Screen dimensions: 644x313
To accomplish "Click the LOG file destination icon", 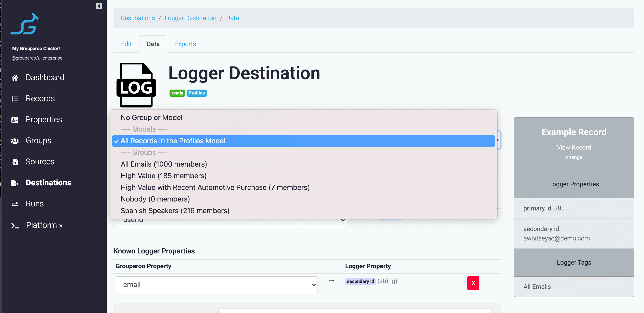I will (x=137, y=85).
